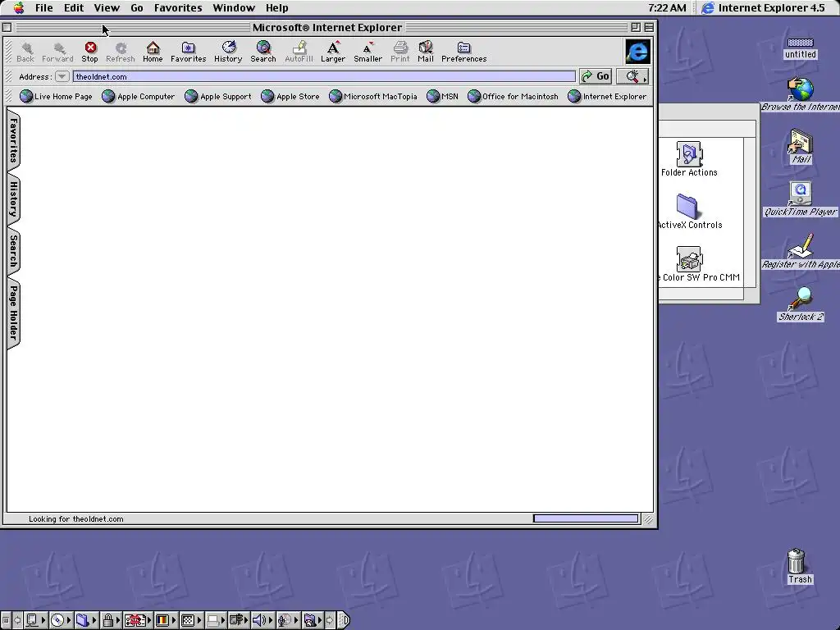This screenshot has height=630, width=840.
Task: Open the Apple menu
Action: click(19, 8)
